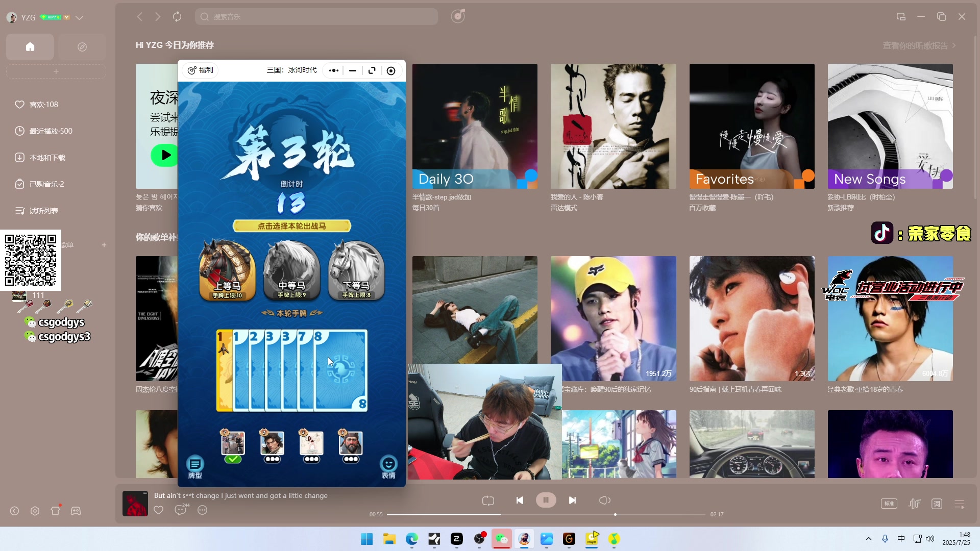Like the current song with heart icon
The width and height of the screenshot is (980, 551).
tap(159, 510)
